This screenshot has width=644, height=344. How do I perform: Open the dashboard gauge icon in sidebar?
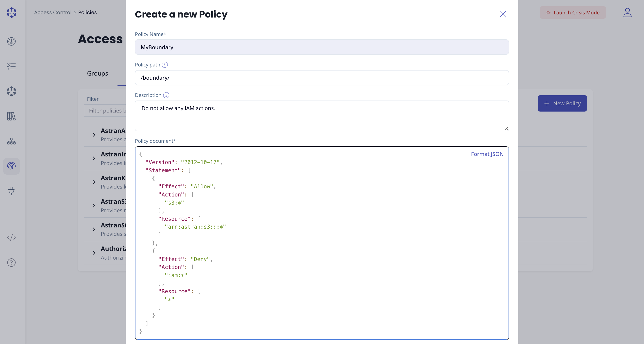click(x=11, y=42)
